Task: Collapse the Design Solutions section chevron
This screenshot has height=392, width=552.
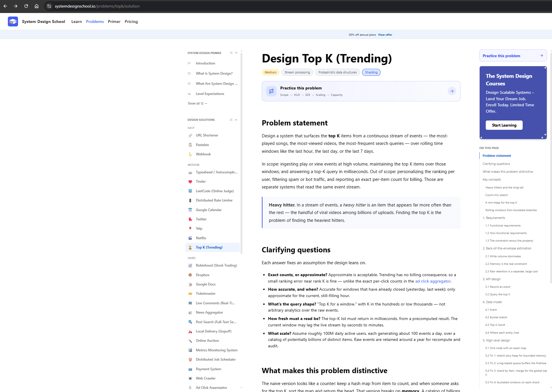Action: pyautogui.click(x=236, y=120)
